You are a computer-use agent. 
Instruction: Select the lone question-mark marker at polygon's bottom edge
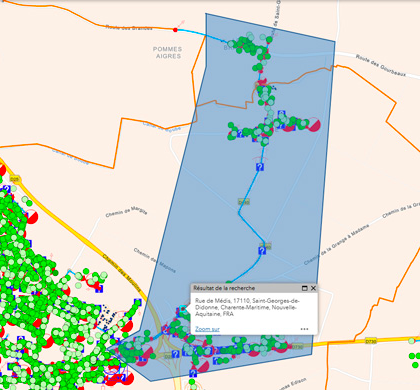click(193, 373)
